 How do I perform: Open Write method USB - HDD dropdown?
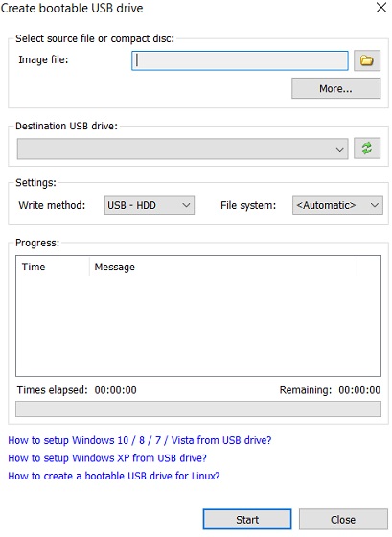pos(150,205)
